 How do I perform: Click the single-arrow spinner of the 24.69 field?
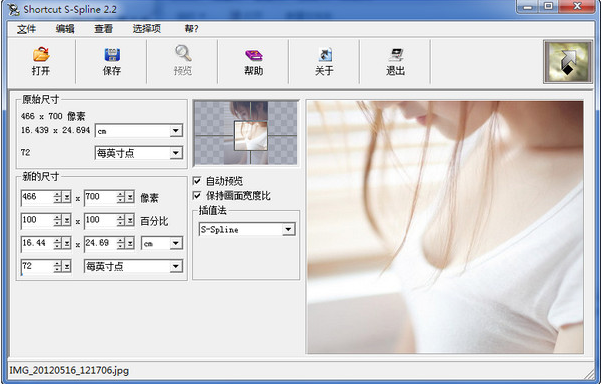121,243
